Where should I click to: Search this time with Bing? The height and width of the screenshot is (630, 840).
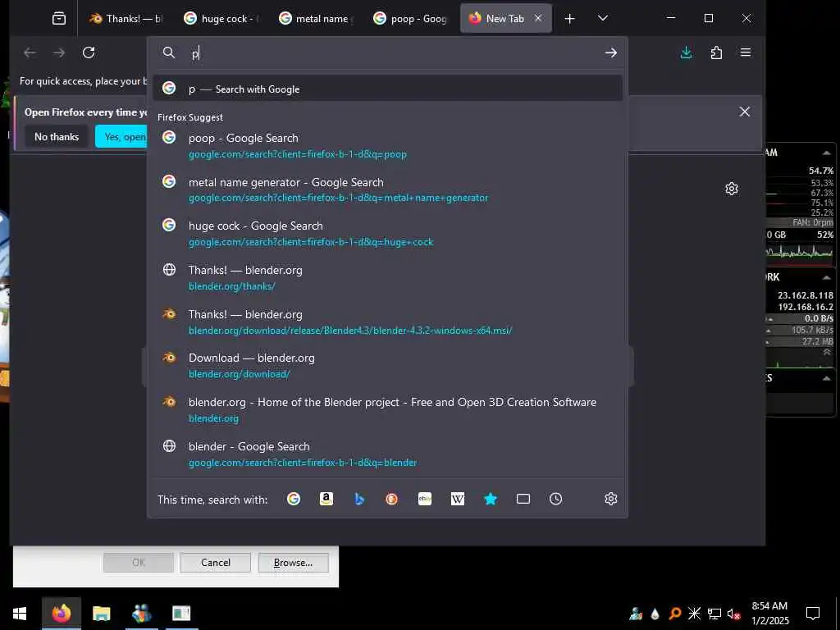point(359,500)
